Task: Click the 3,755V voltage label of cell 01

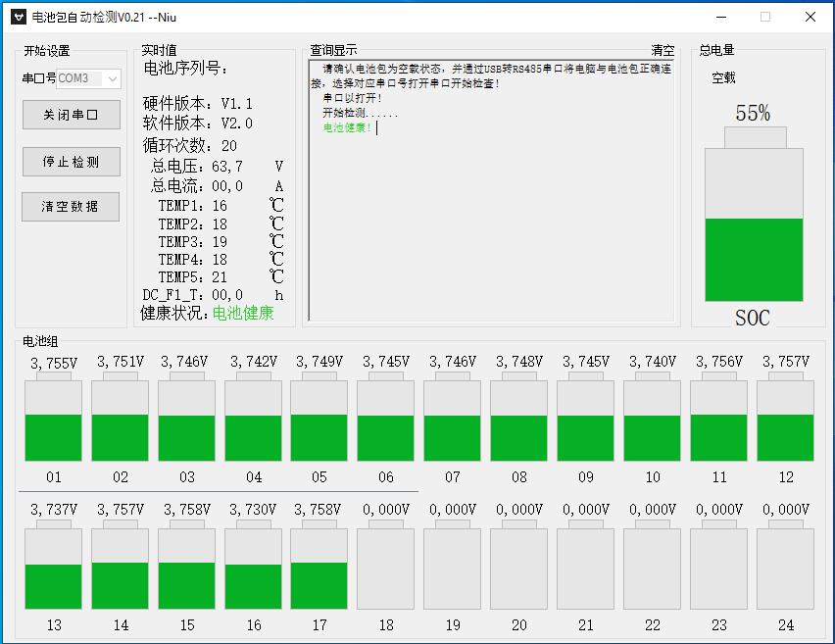Action: [x=54, y=364]
